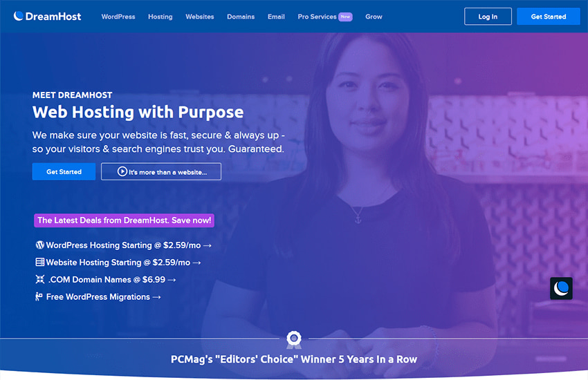Expand the Domains navigation menu
The height and width of the screenshot is (380, 588).
[x=241, y=17]
